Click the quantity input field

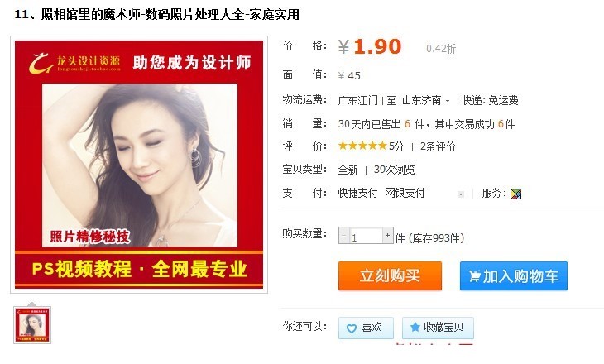tap(366, 235)
